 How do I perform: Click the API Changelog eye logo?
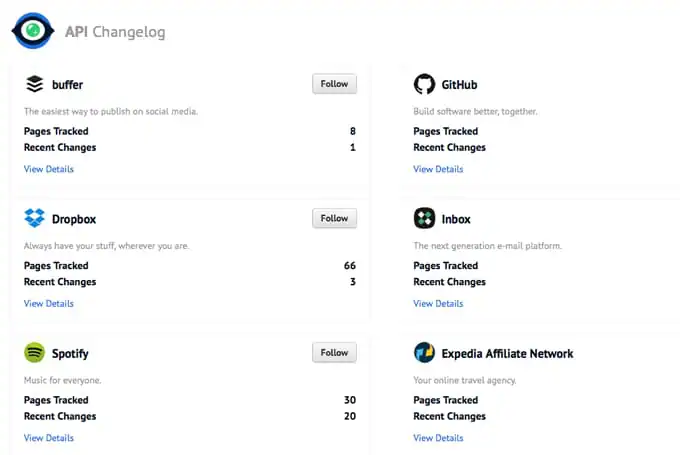coord(33,31)
